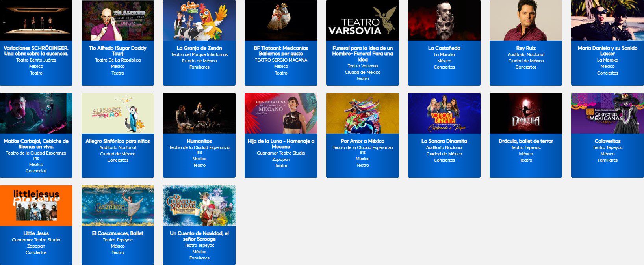Open Hija de la Luna Mecano poster
644x265 pixels.
tap(281, 113)
